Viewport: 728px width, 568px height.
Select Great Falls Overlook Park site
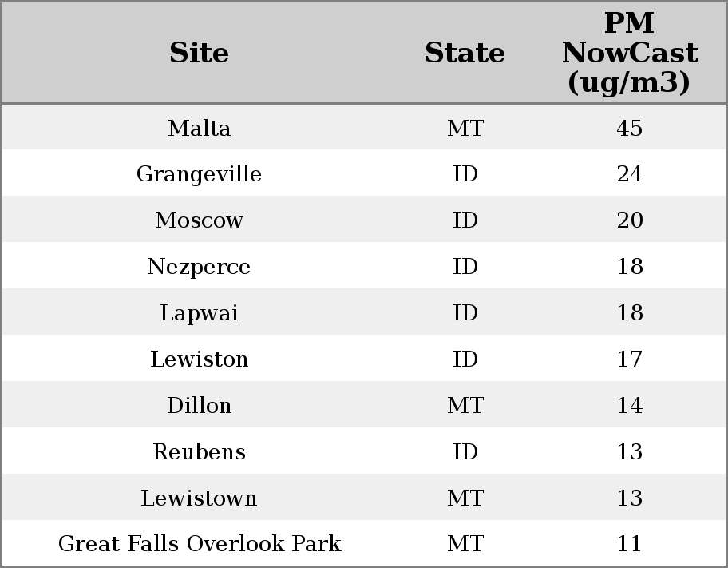[x=199, y=544]
